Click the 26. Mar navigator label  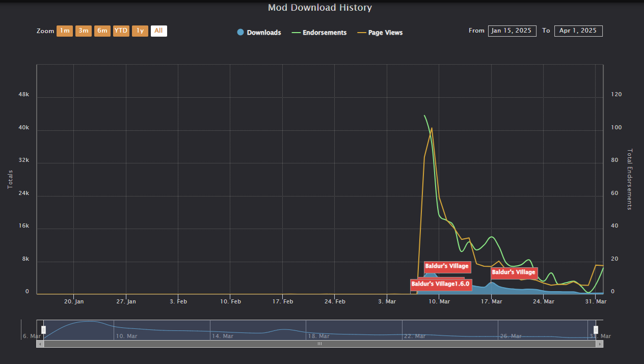(510, 336)
